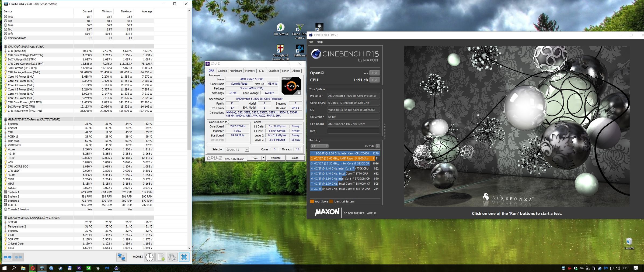Open CPU-Z Tools dropdown arrow
Screen dimensions: 644x272
[263, 158]
